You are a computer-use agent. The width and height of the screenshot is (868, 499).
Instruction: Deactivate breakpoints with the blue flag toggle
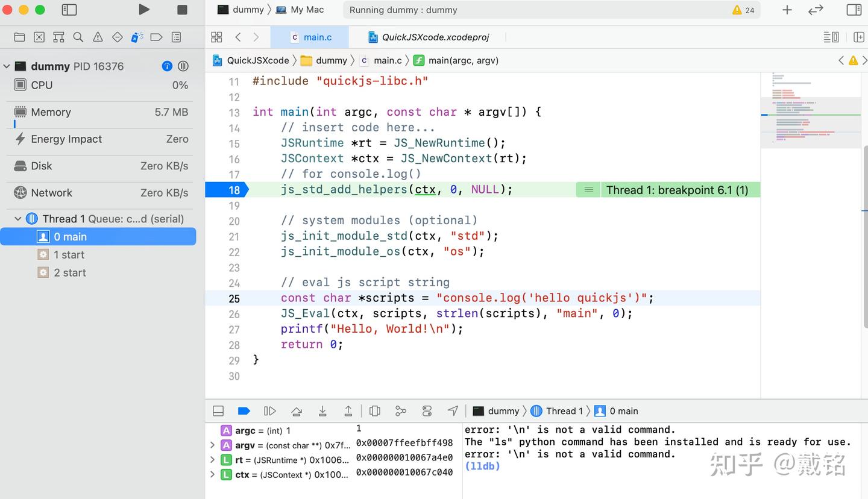pyautogui.click(x=244, y=410)
